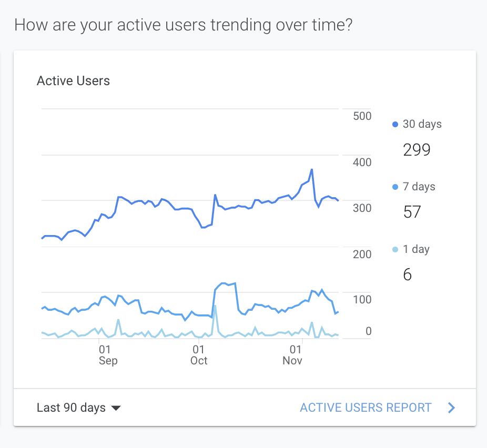
Task: Click the blue 7 days legend dot
Action: (x=395, y=187)
